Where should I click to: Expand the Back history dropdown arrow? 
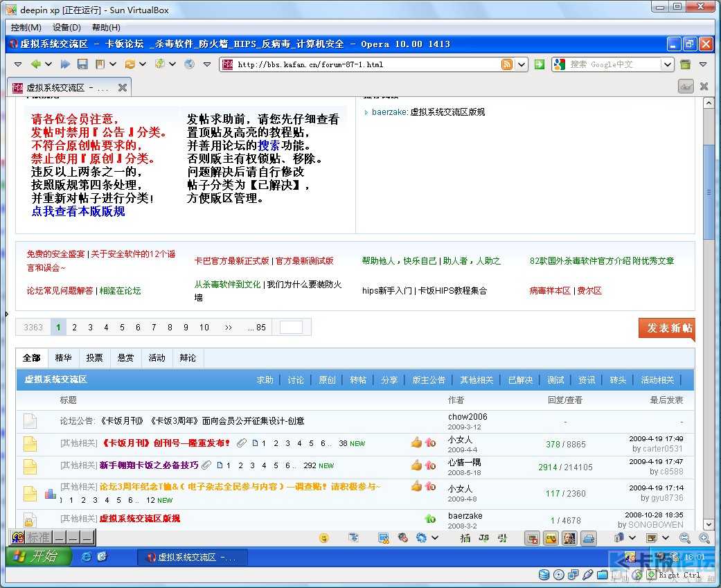click(48, 64)
